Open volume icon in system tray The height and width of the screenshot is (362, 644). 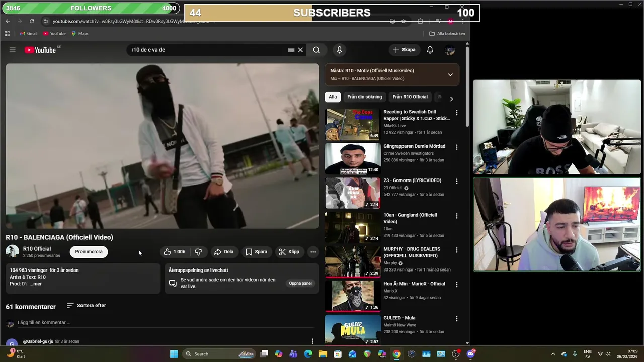pyautogui.click(x=609, y=354)
